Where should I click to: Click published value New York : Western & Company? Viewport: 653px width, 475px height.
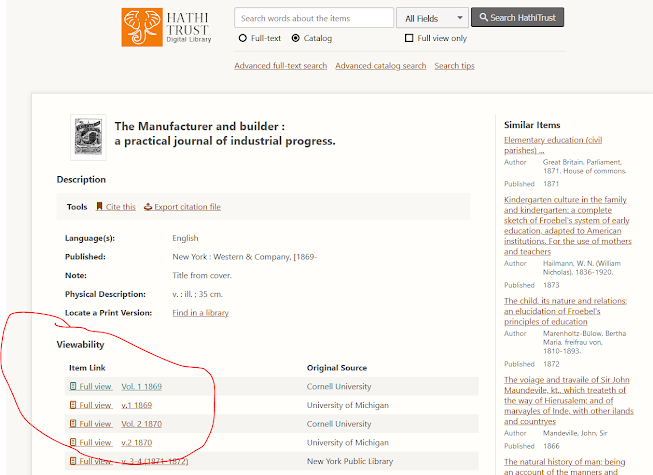click(245, 257)
